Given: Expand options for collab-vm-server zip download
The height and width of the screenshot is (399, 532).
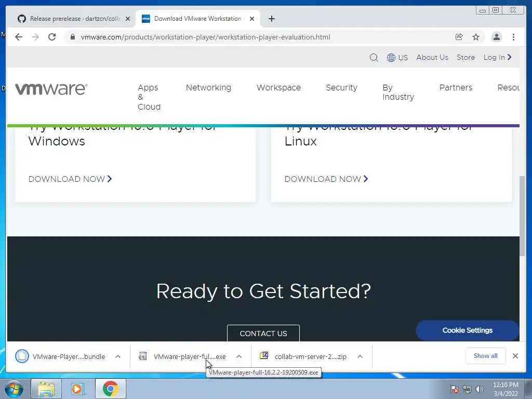Looking at the screenshot, I should [360, 356].
